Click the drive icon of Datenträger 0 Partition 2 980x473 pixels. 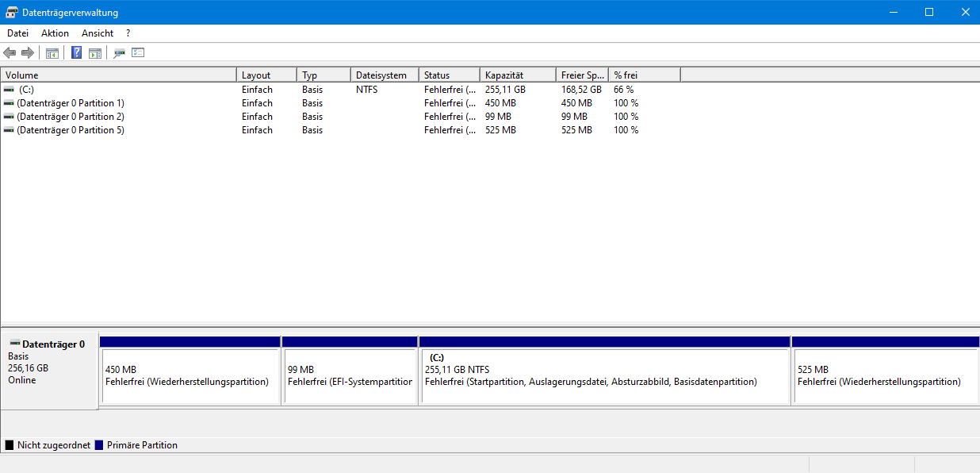point(9,117)
